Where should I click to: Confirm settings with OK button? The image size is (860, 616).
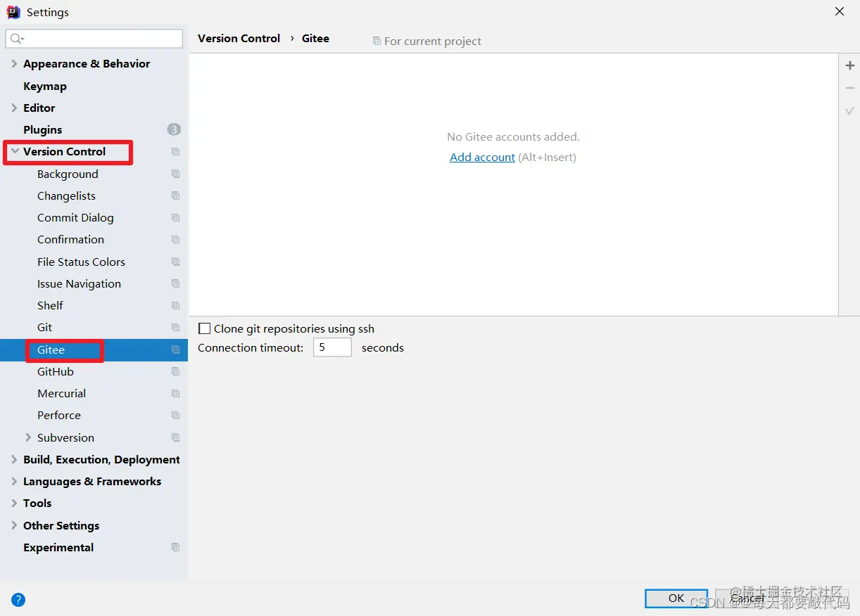pyautogui.click(x=676, y=598)
